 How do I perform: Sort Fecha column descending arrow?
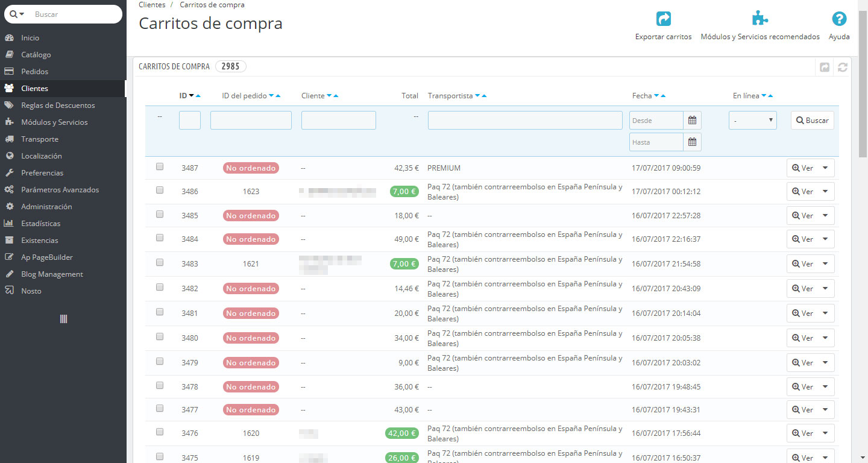coord(656,96)
